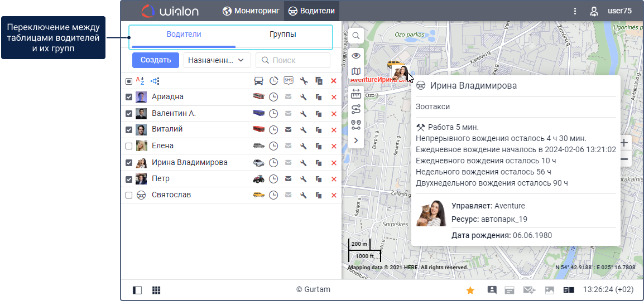Open the Назначенные filter dropdown

pos(217,60)
